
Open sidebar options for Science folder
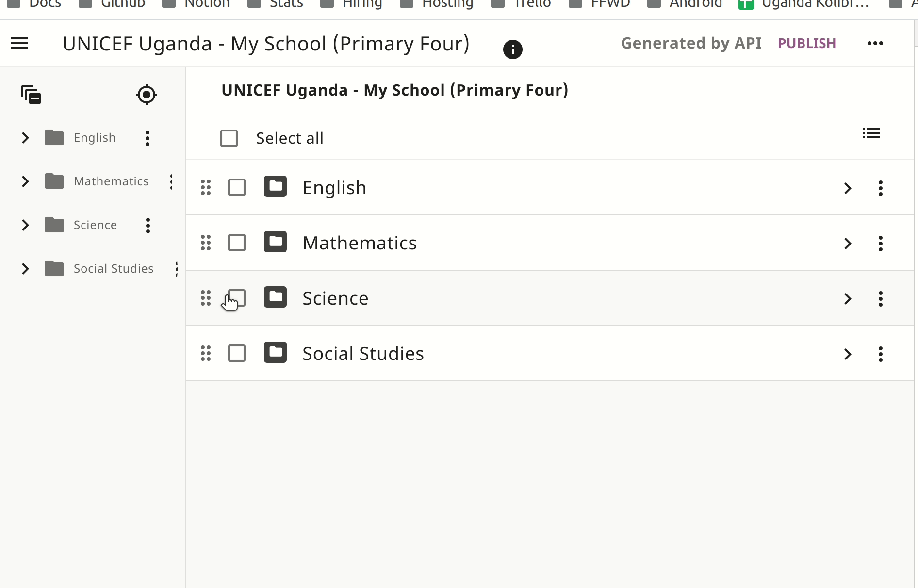148,225
